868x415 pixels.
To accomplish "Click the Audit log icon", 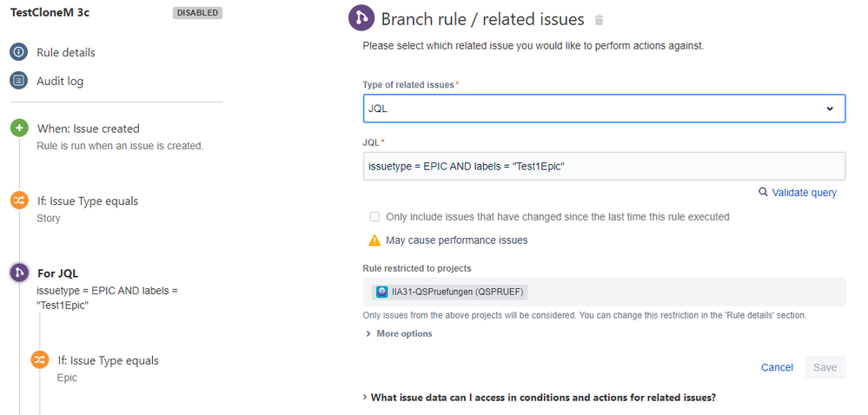I will click(18, 81).
